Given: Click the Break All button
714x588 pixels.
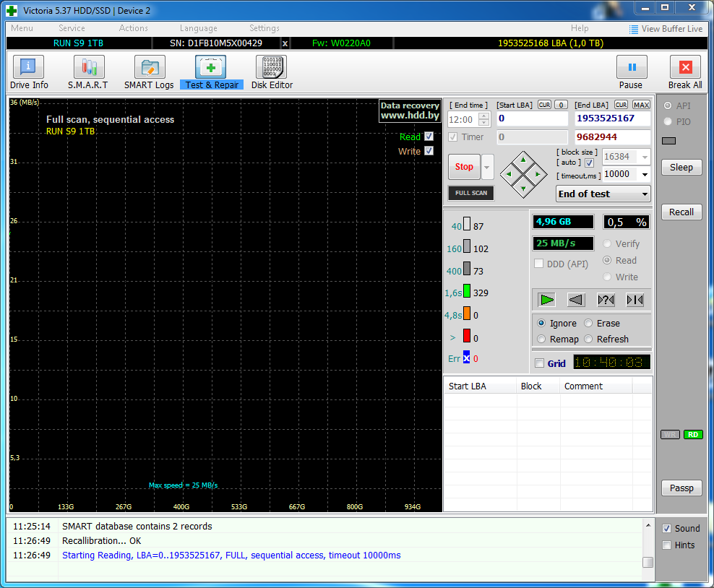Looking at the screenshot, I should [685, 72].
